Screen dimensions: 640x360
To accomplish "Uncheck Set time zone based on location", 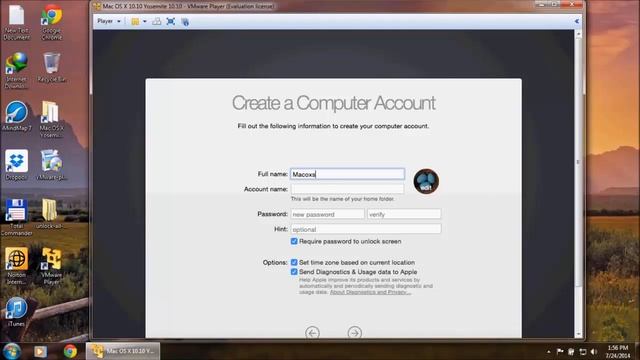I will pyautogui.click(x=294, y=262).
